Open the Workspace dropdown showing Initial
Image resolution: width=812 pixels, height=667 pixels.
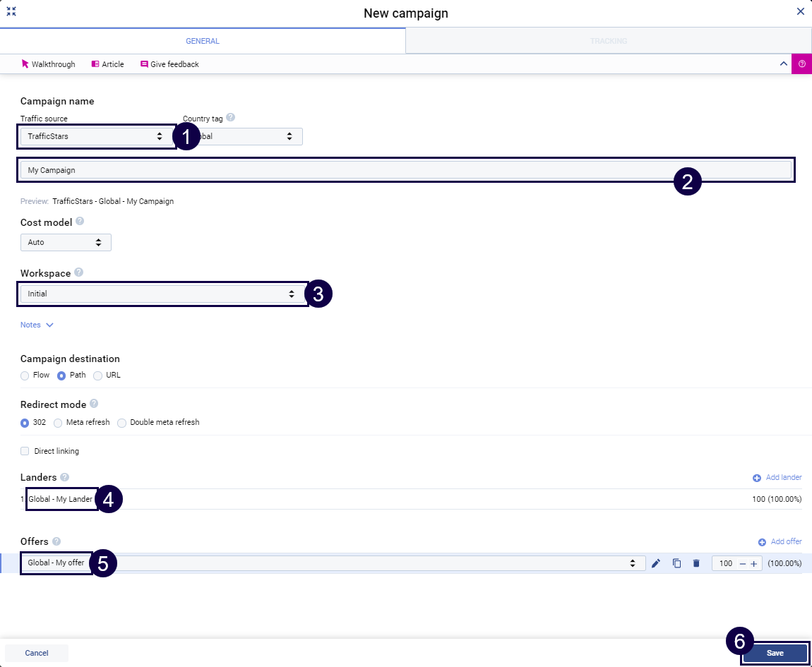tap(161, 294)
